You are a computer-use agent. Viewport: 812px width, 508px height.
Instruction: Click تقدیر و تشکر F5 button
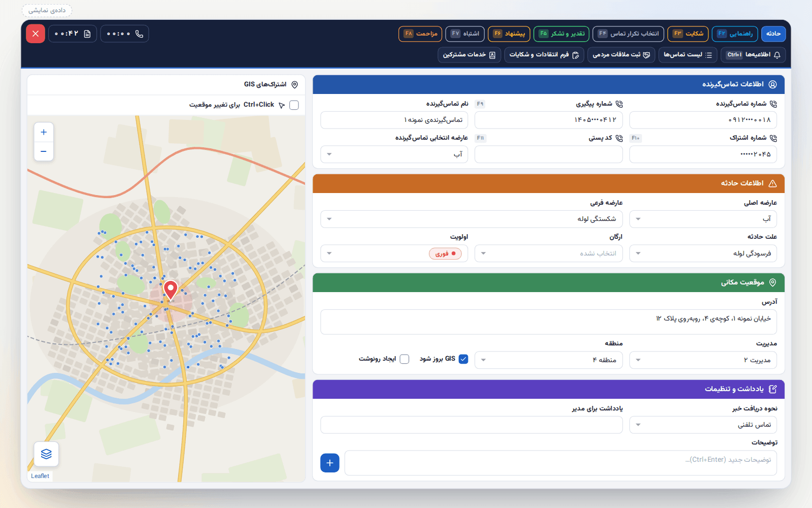click(561, 34)
